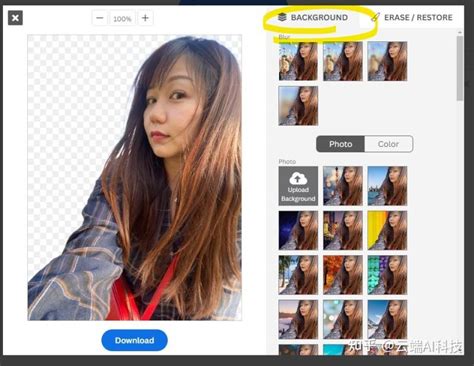Zoom out with the minus button
The width and height of the screenshot is (474, 366).
[100, 18]
